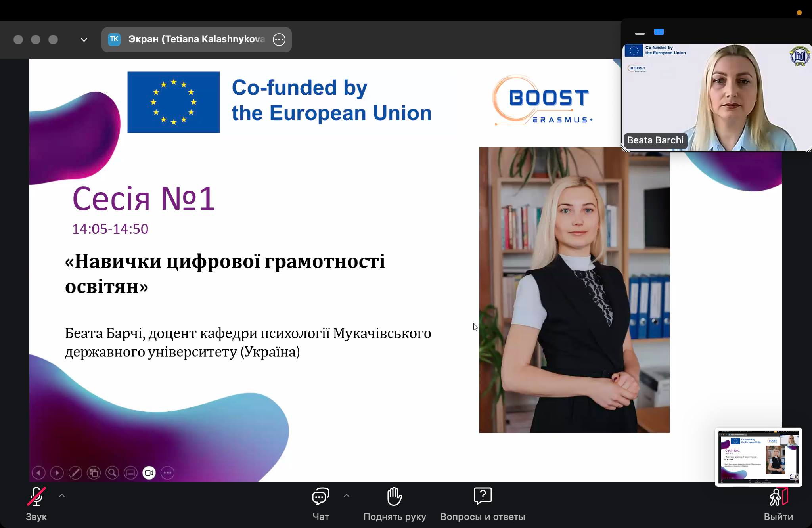Screen dimensions: 812x528
Task: Click the screen preview thumbnail
Action: tap(758, 457)
